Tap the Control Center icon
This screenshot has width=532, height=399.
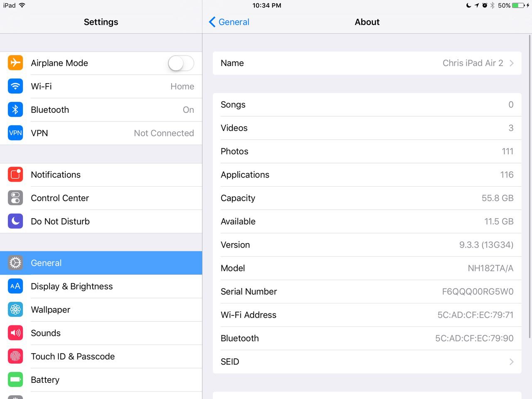pos(15,198)
